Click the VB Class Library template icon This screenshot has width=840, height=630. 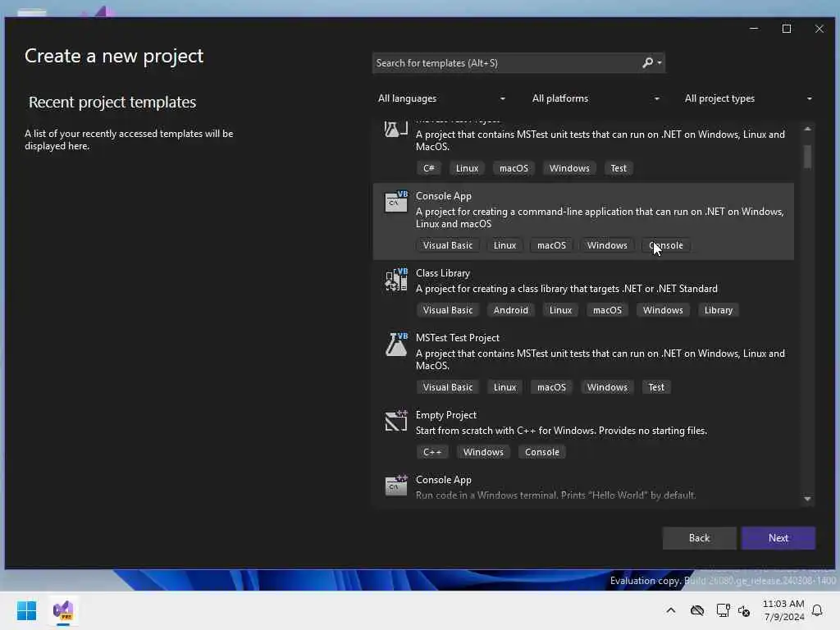(396, 280)
